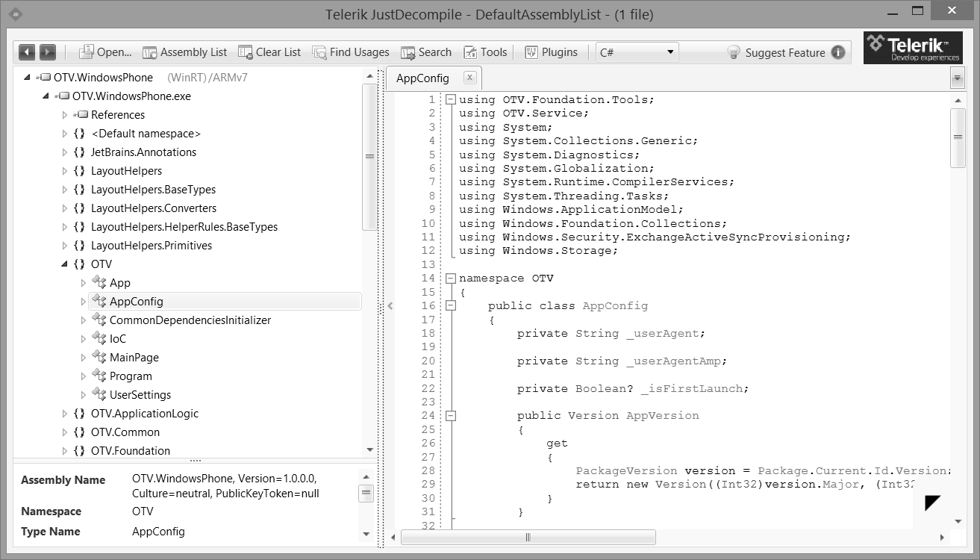
Task: Open Find Usages
Action: pyautogui.click(x=351, y=52)
